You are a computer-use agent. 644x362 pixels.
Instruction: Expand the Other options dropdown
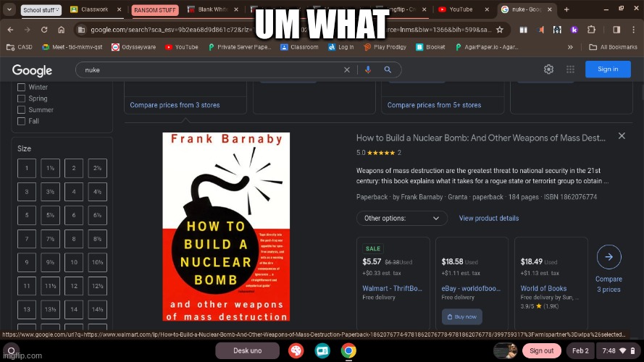[x=401, y=219]
